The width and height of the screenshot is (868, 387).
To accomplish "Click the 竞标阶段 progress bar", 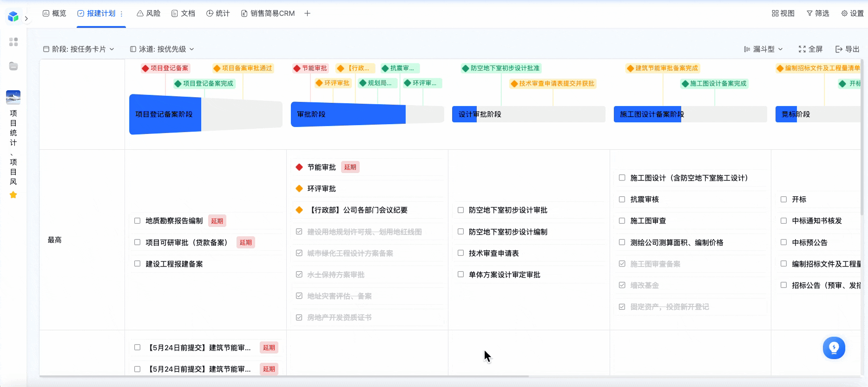I will tap(818, 114).
